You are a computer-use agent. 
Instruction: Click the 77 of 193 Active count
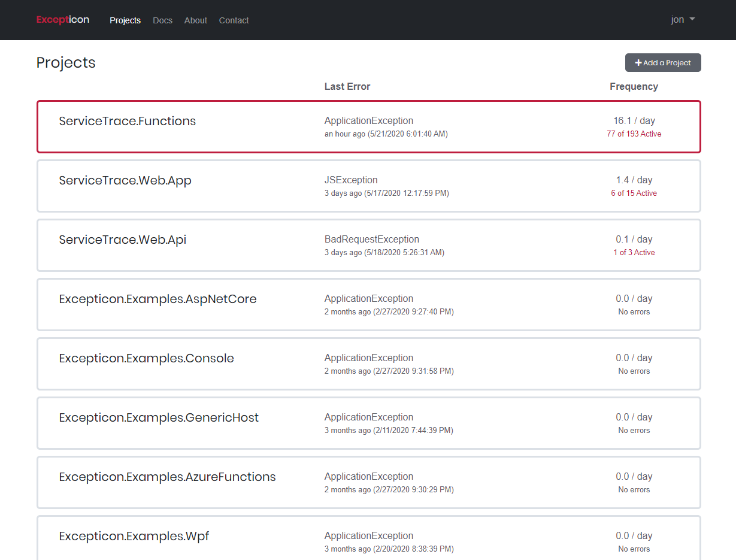click(x=634, y=134)
